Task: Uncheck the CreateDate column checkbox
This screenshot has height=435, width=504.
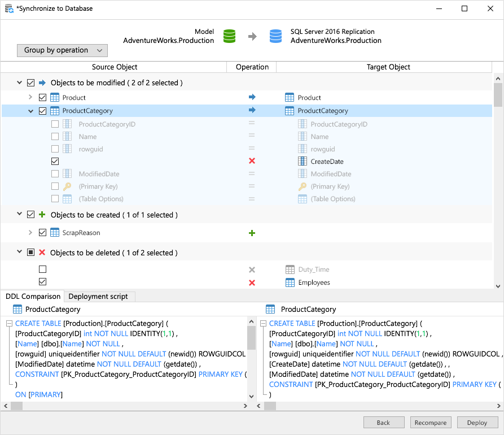Action: (x=55, y=162)
